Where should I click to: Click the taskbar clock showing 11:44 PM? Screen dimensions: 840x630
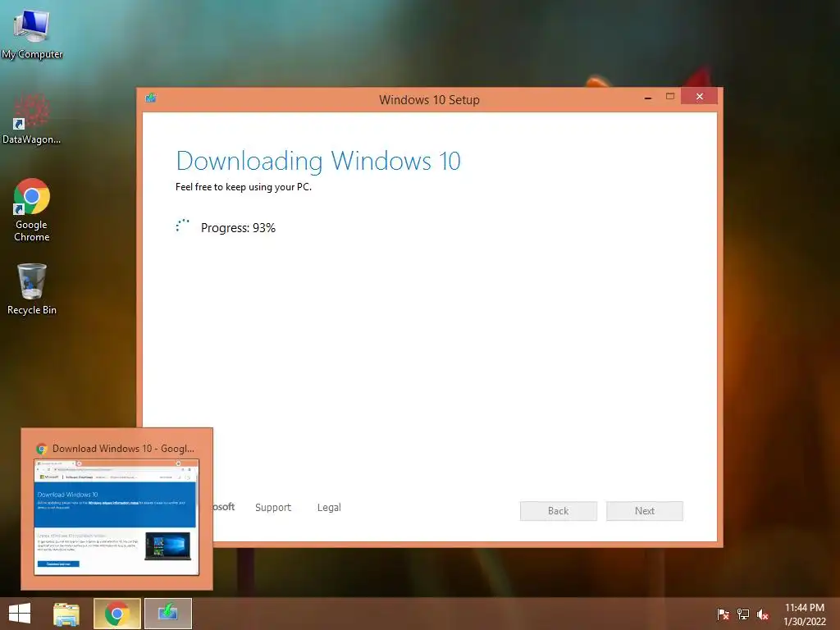click(805, 614)
